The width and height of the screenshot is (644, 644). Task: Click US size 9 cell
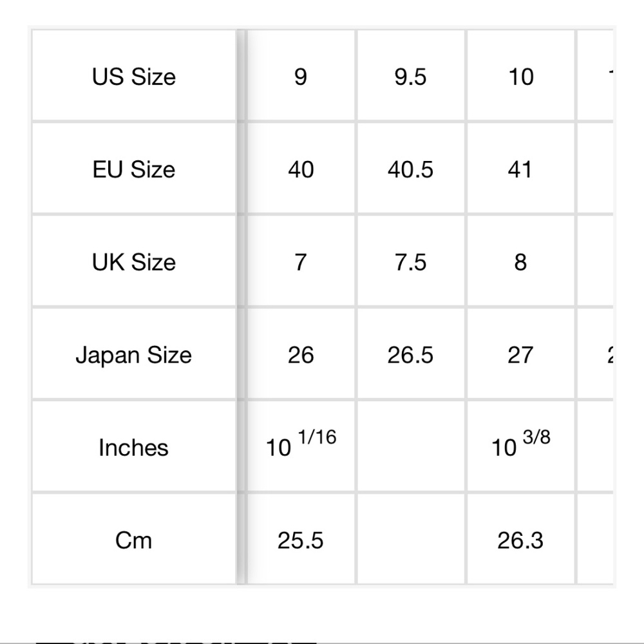coord(301,77)
